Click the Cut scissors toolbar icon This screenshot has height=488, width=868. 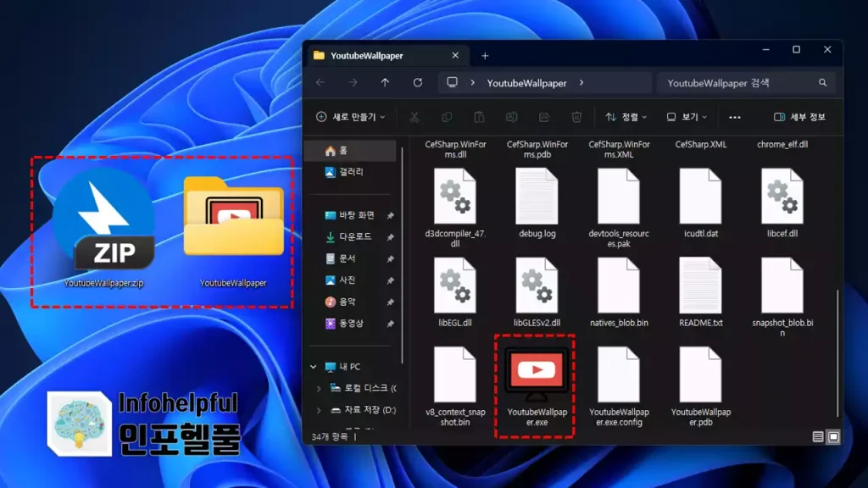point(414,117)
